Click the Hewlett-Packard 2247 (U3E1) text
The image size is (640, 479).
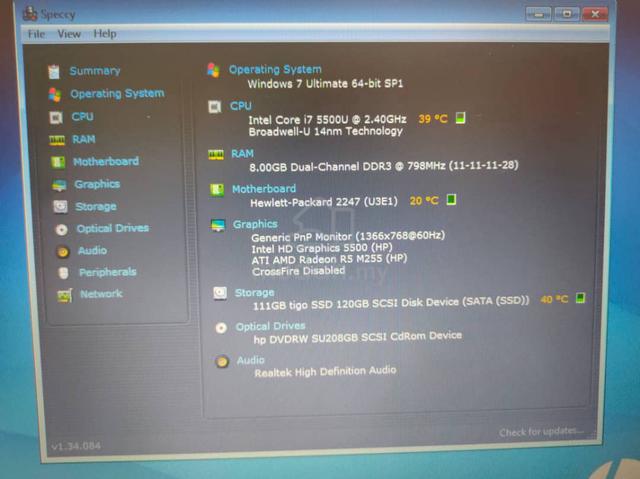click(324, 202)
